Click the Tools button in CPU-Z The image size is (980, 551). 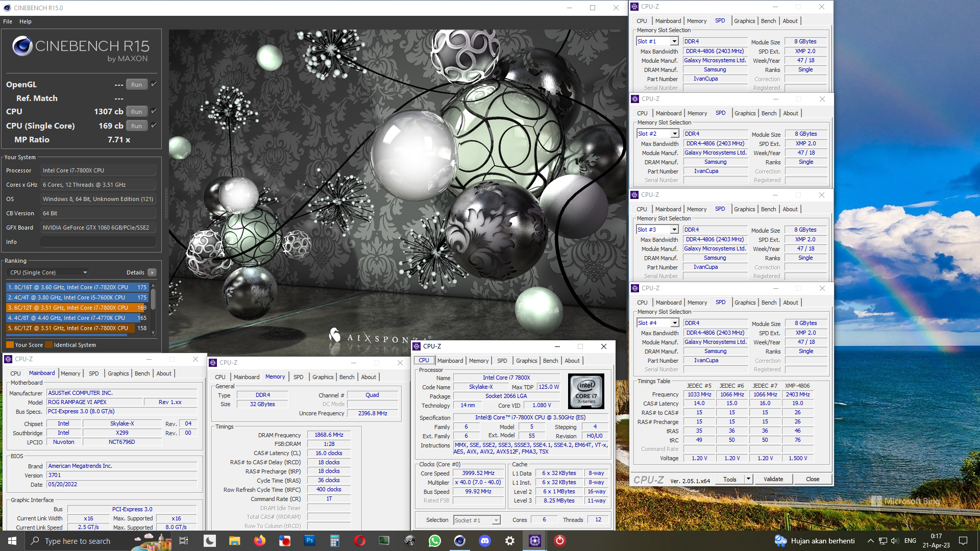(730, 479)
